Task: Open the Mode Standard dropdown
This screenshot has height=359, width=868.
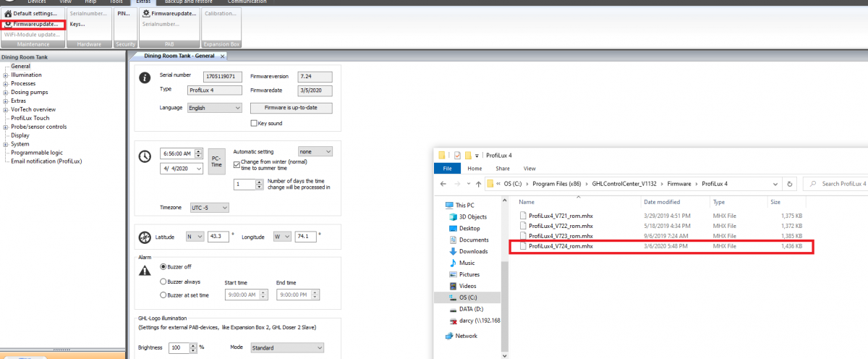Action: (x=286, y=347)
